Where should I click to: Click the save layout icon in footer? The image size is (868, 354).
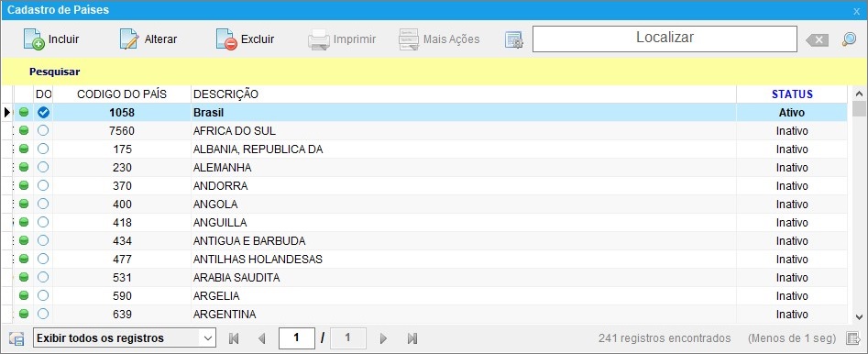coord(17,338)
